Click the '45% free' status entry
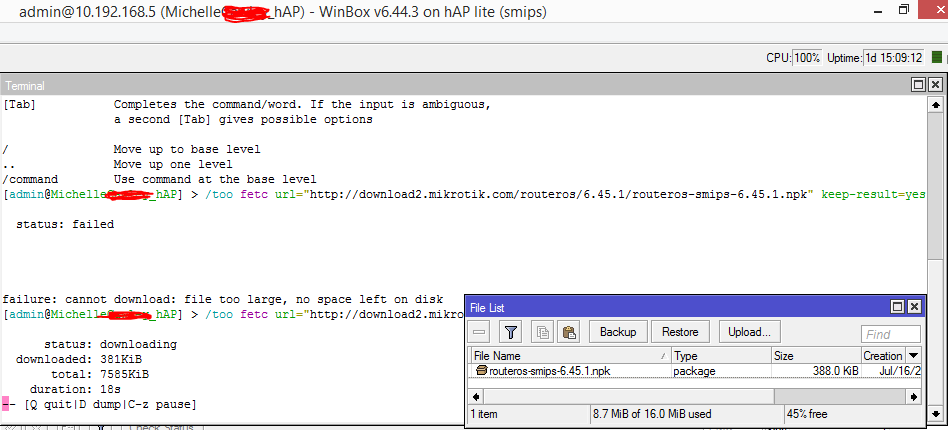Viewport: 948px width, 430px height. (854, 414)
